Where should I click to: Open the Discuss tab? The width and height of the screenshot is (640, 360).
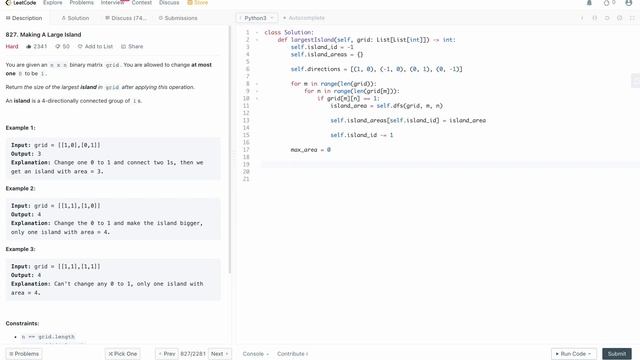125,18
